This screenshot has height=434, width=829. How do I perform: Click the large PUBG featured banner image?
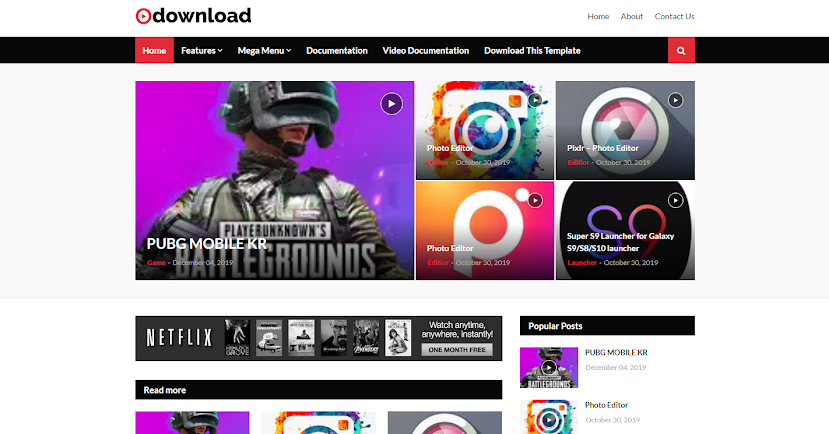274,180
